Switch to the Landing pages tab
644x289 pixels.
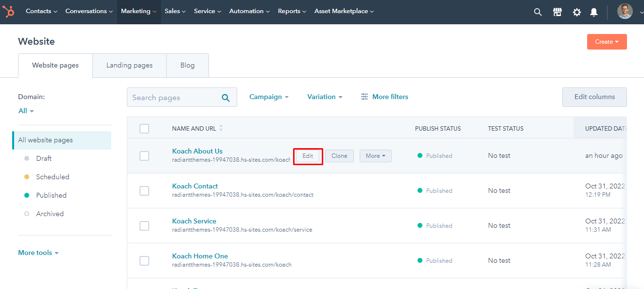point(129,65)
